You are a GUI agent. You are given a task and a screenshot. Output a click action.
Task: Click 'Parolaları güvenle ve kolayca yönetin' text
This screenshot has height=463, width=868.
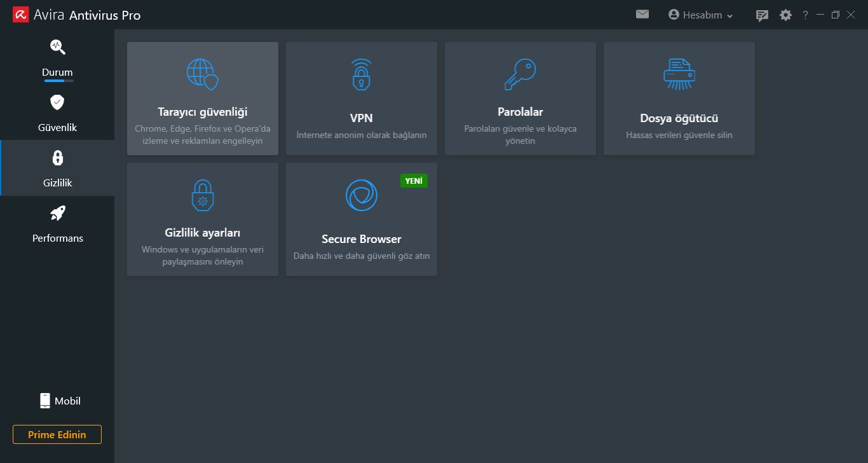[x=520, y=135]
